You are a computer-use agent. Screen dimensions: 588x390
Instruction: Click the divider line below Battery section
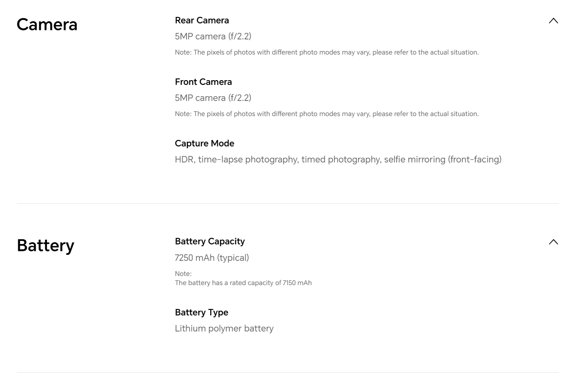pyautogui.click(x=287, y=372)
